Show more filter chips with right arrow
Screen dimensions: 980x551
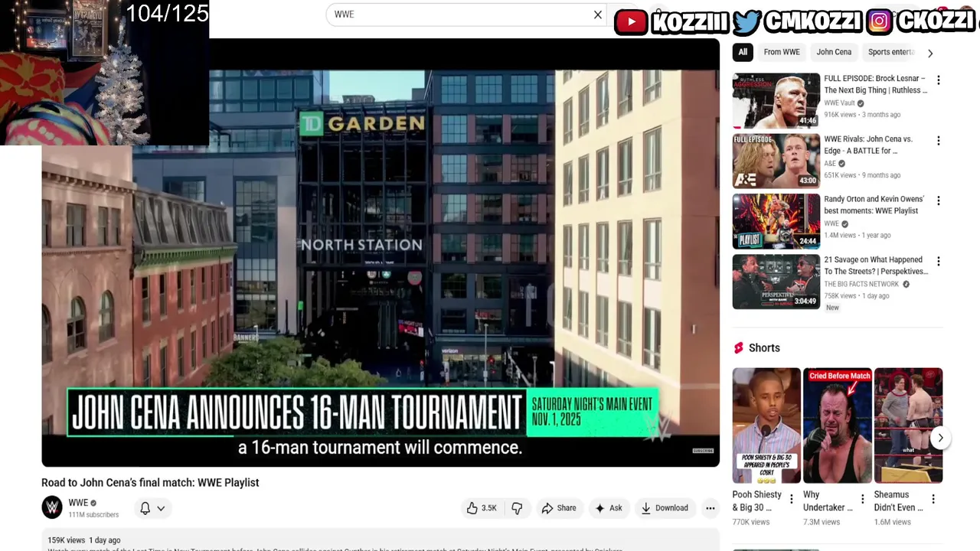pyautogui.click(x=930, y=53)
